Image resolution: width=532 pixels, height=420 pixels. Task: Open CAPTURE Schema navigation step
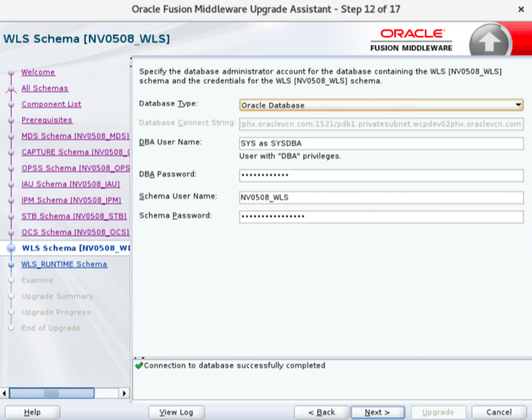click(75, 152)
